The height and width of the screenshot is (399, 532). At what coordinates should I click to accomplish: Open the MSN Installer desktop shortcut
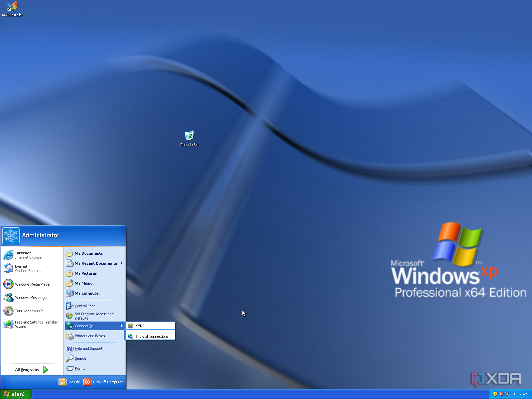(12, 9)
